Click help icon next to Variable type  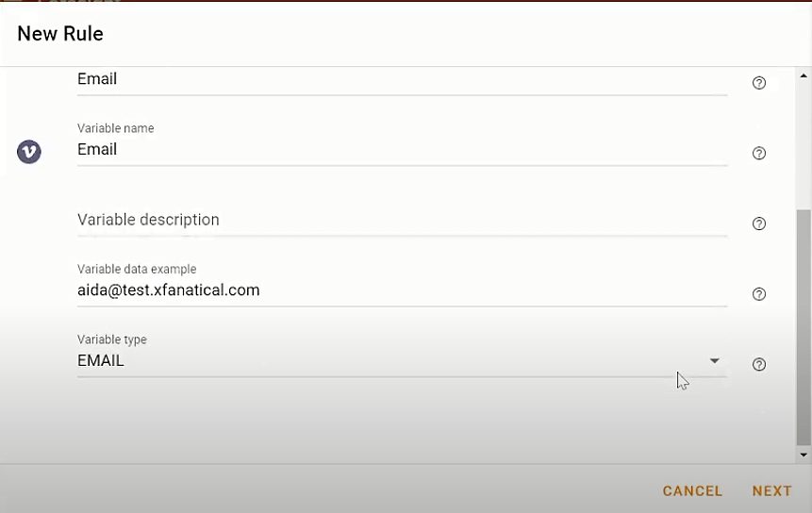758,364
